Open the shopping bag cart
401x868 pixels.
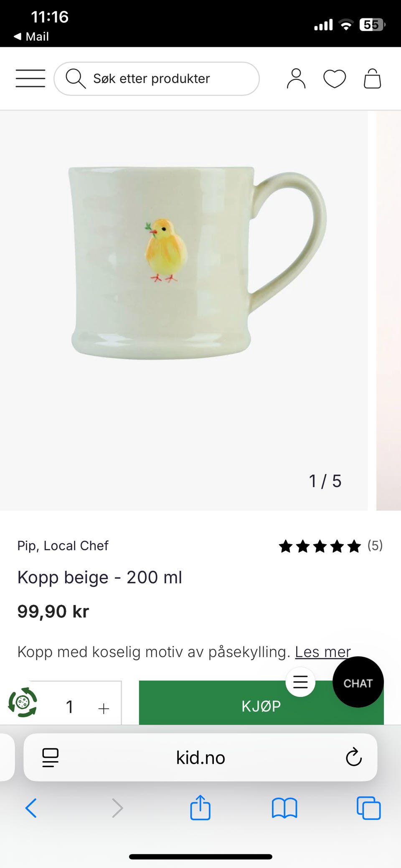372,78
